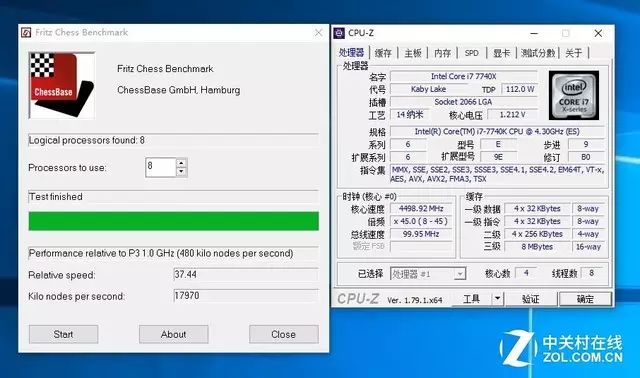The image size is (640, 378).
Task: Click the Socket 2066 LGA field
Action: coord(464,102)
